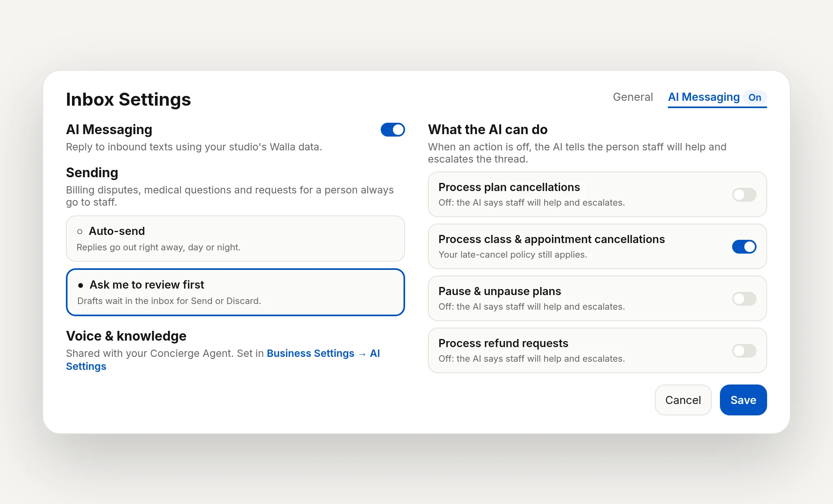Open Business Settings → AI Settings link
This screenshot has width=833, height=504.
click(x=223, y=360)
